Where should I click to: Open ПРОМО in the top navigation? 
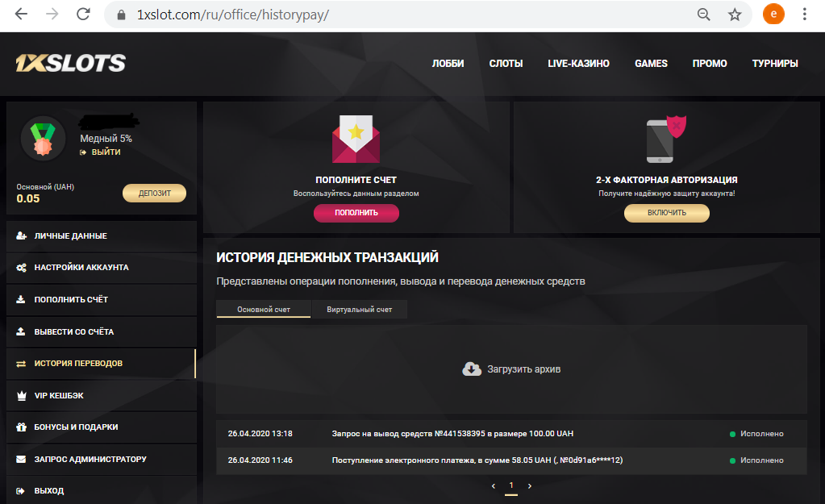pyautogui.click(x=710, y=64)
